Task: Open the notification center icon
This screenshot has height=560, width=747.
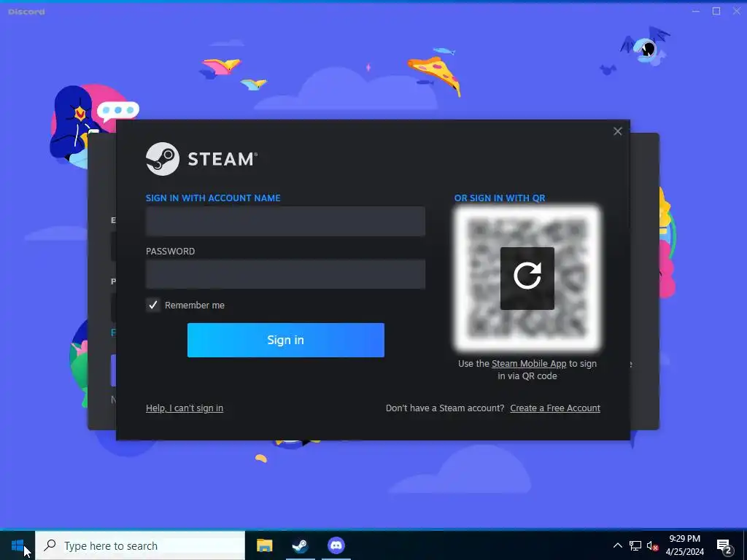Action: click(x=724, y=547)
